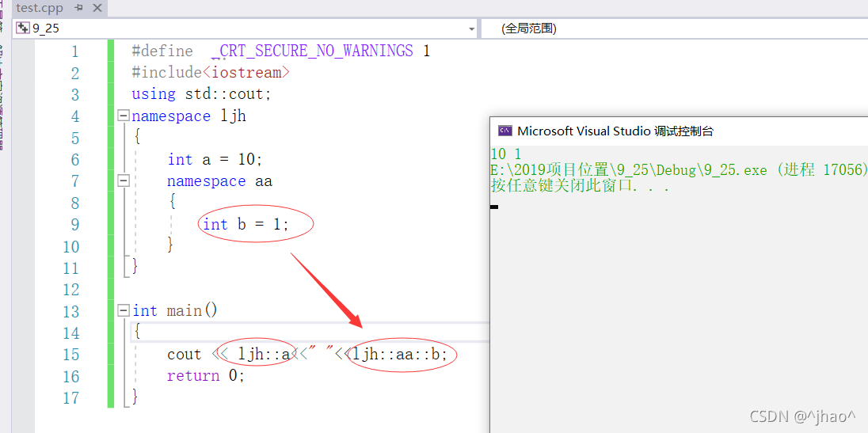
Task: Collapse the namespace aa block
Action: [124, 180]
